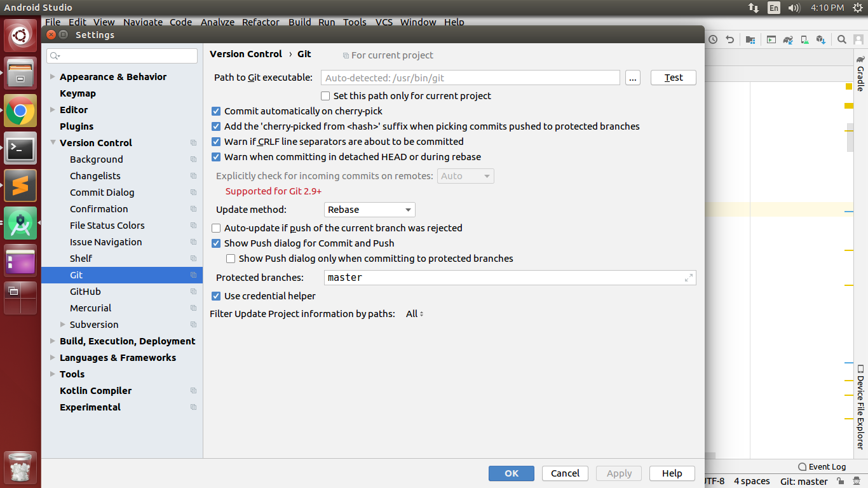Expand Appearance & Behavior settings section

coord(53,77)
